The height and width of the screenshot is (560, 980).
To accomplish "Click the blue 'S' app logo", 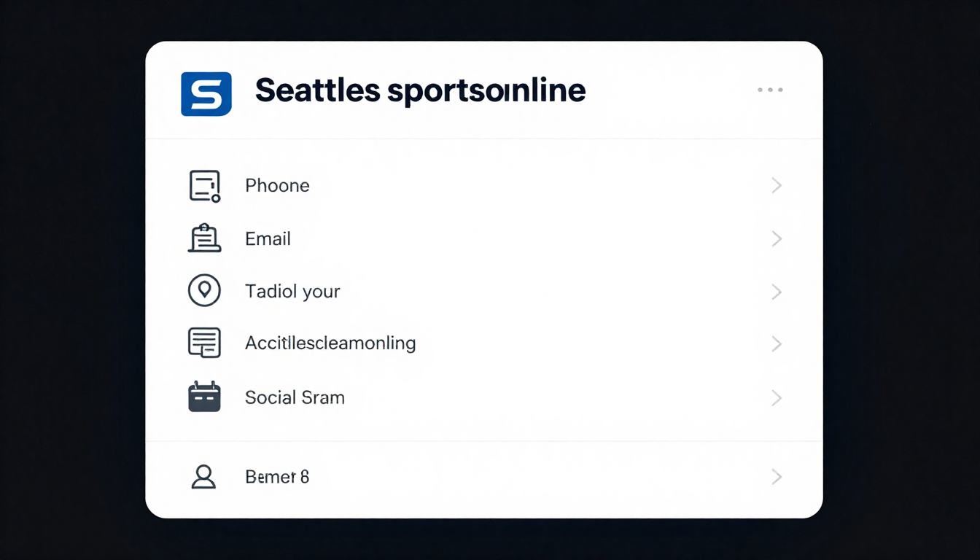I will point(206,94).
